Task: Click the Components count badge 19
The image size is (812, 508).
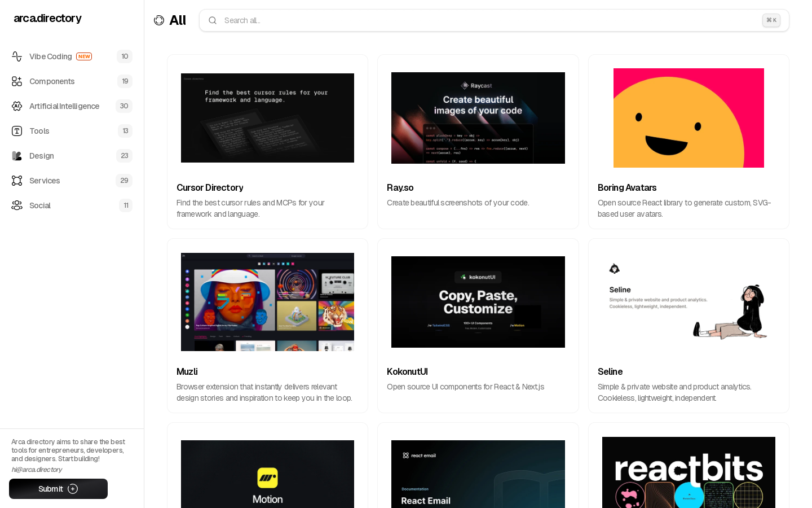Action: pos(125,81)
